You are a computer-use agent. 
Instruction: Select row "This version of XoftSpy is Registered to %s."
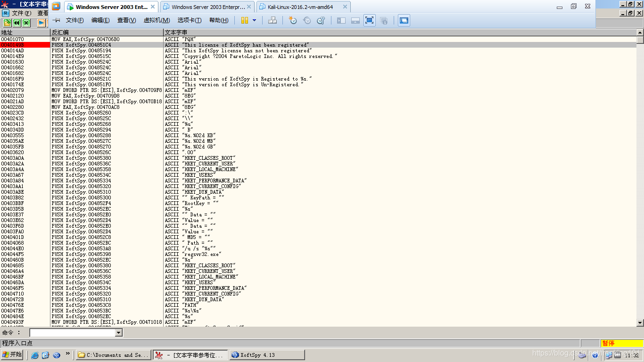coord(318,79)
